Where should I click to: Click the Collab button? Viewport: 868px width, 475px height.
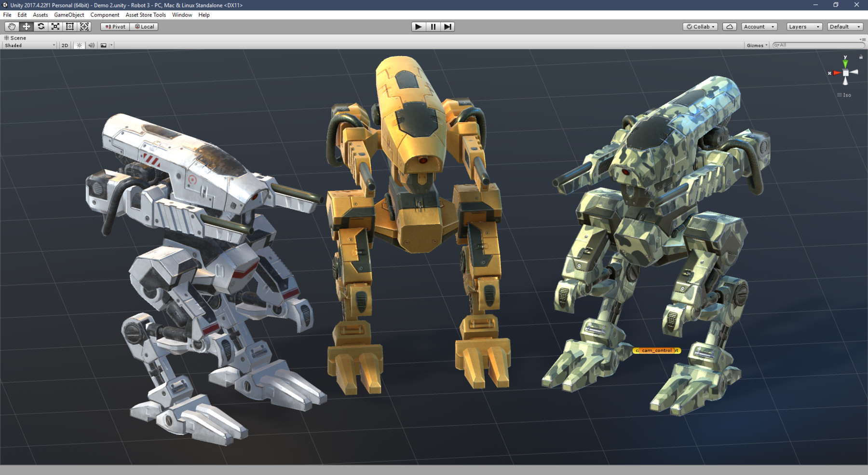point(699,27)
